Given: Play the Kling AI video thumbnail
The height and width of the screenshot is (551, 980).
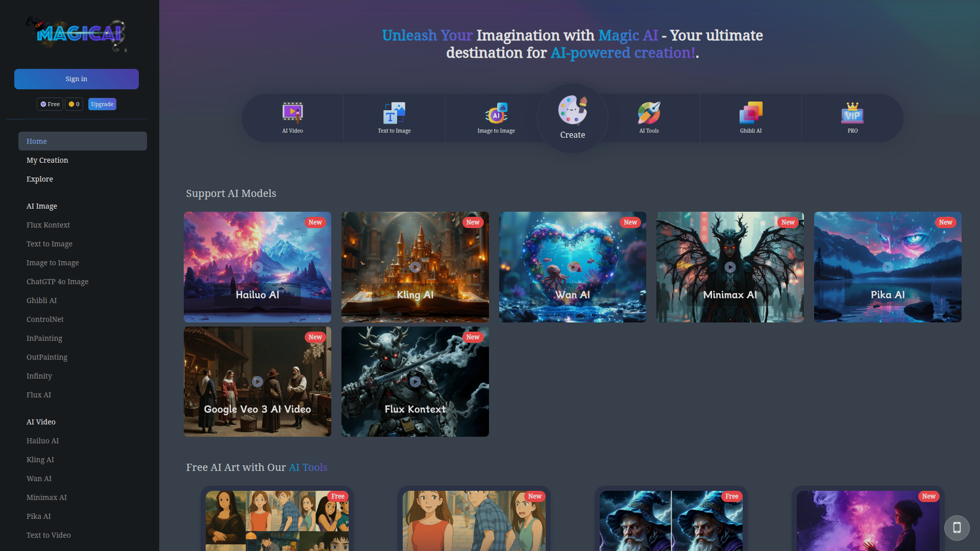Looking at the screenshot, I should click(415, 267).
